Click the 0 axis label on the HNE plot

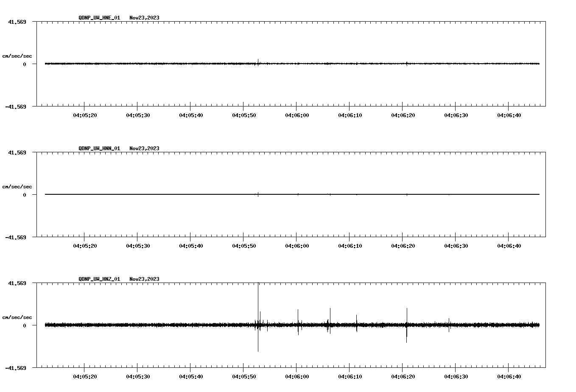[x=25, y=64]
